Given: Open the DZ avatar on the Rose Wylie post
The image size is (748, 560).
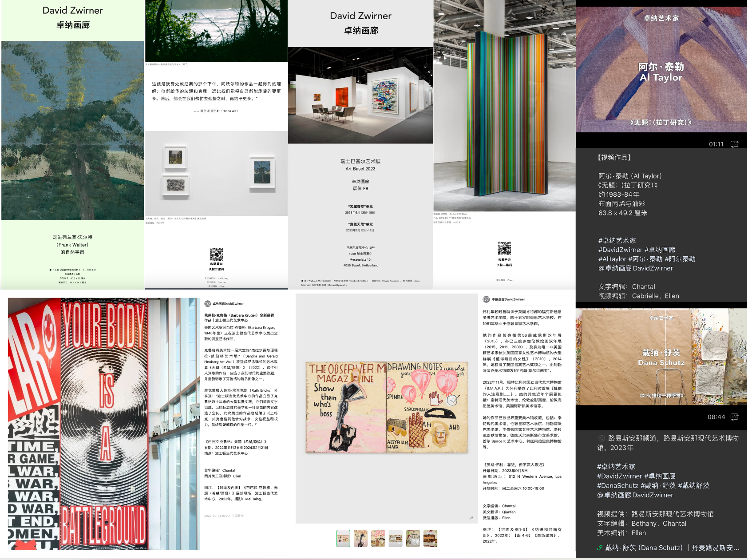Looking at the screenshot, I should (x=486, y=299).
